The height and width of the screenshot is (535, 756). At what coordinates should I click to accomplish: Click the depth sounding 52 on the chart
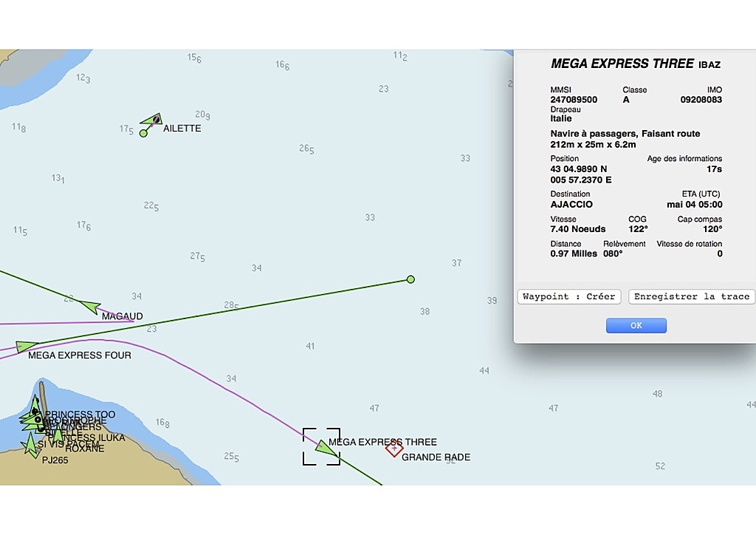pyautogui.click(x=660, y=466)
